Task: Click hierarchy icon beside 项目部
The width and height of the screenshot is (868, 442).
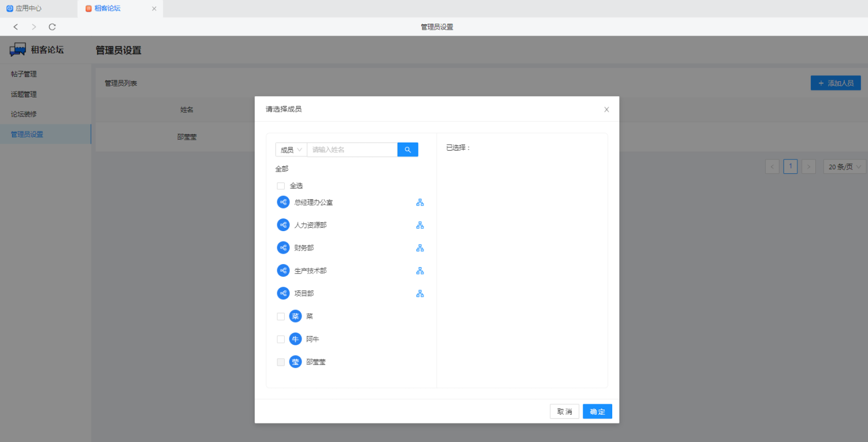Action: [x=420, y=294]
